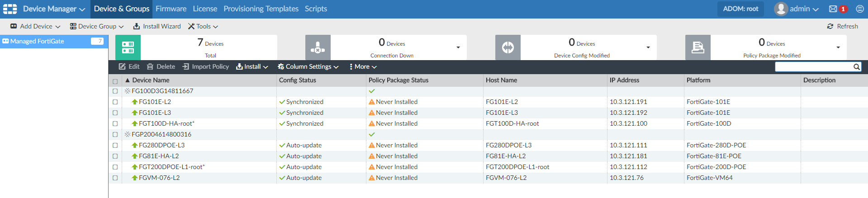Expand the Column Settings dropdown
Image resolution: width=868 pixels, height=198 pixels.
pos(308,66)
